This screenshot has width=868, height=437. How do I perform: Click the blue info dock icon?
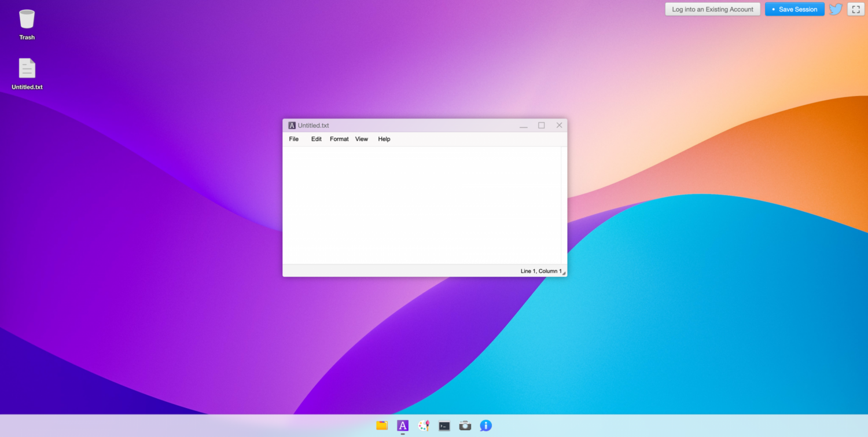click(486, 425)
